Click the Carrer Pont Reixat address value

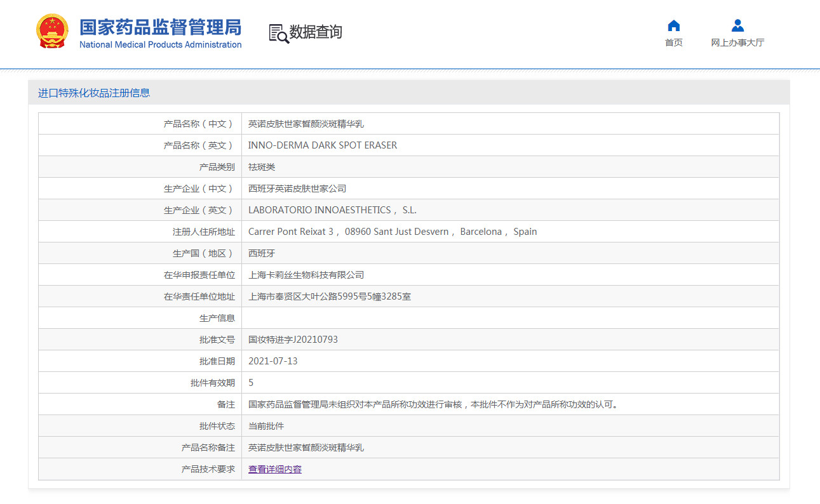pos(393,232)
